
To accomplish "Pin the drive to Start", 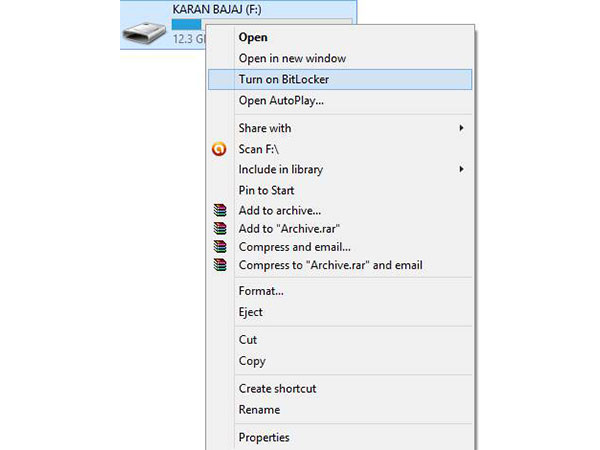I will [x=266, y=190].
